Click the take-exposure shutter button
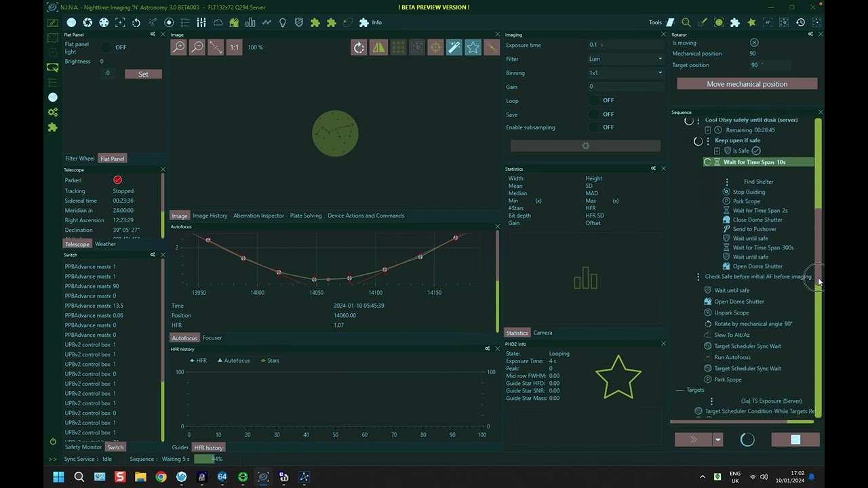The width and height of the screenshot is (868, 488). pyautogui.click(x=585, y=146)
